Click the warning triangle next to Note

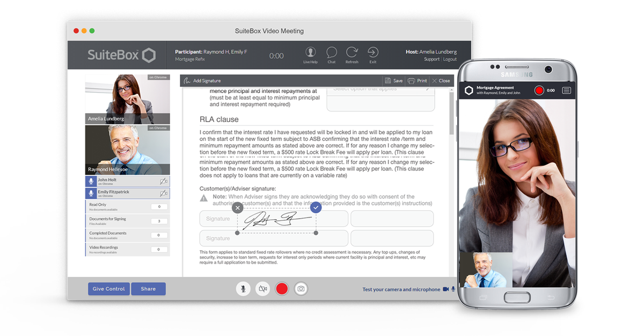tap(204, 198)
